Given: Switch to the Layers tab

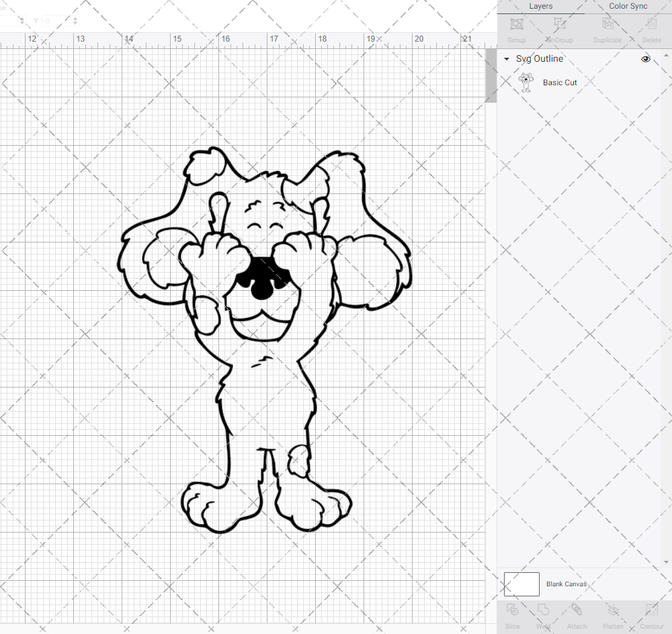Looking at the screenshot, I should tap(540, 6).
